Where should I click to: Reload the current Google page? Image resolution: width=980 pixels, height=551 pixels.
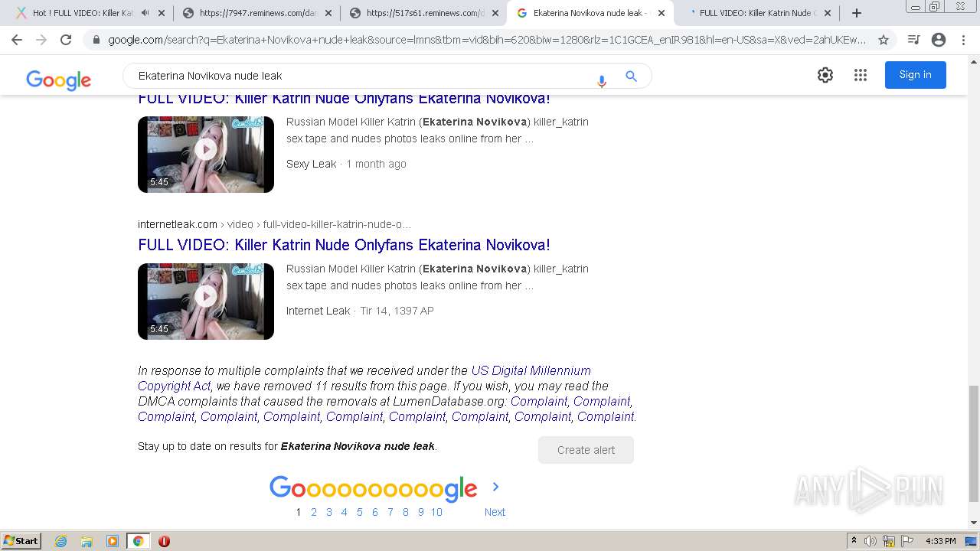click(66, 40)
